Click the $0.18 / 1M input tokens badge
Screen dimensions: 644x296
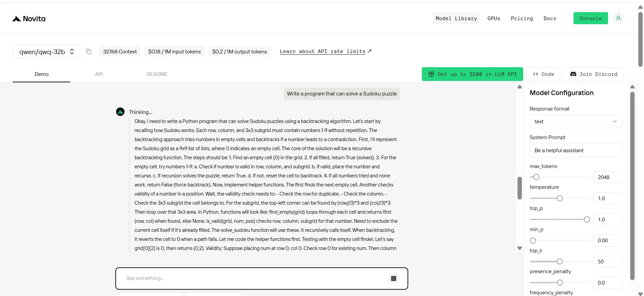click(175, 51)
